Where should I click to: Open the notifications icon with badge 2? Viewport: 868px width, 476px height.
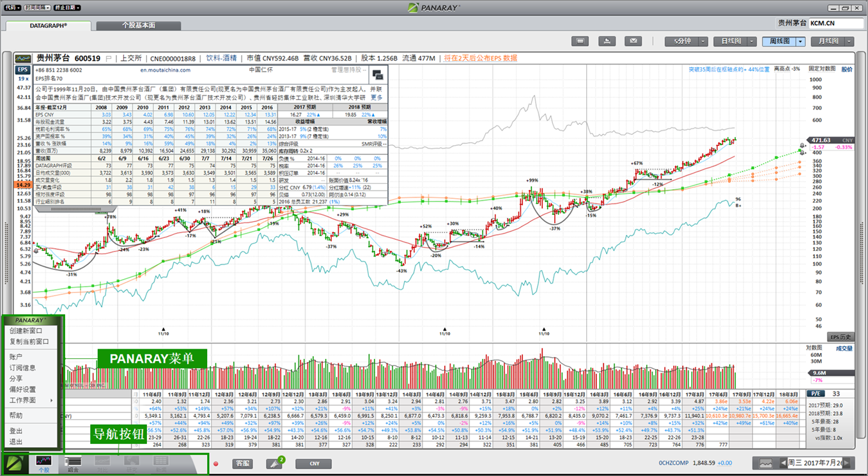(x=275, y=464)
